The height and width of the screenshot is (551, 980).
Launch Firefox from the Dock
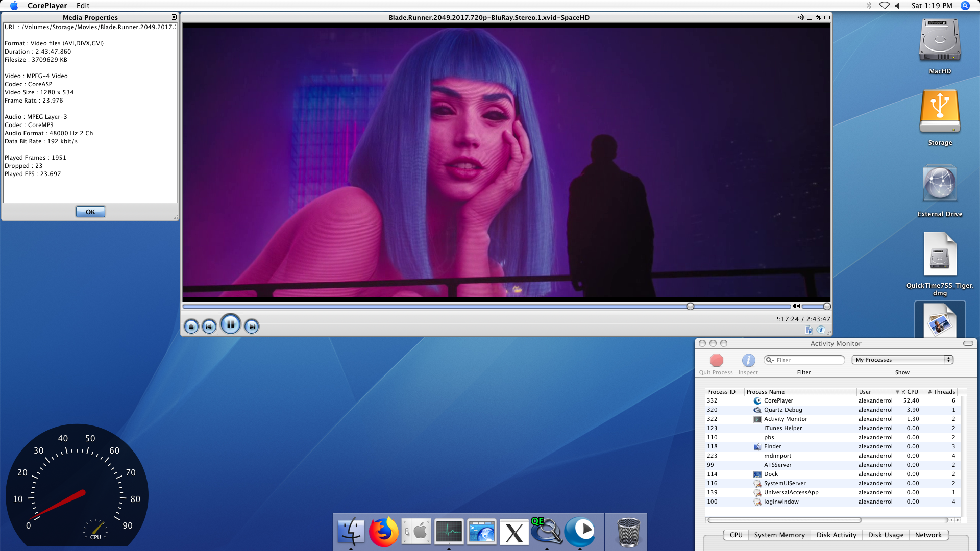384,531
